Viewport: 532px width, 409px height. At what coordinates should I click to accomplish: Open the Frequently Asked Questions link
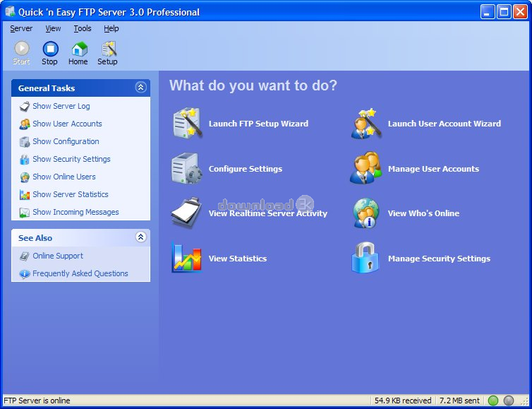pos(80,274)
